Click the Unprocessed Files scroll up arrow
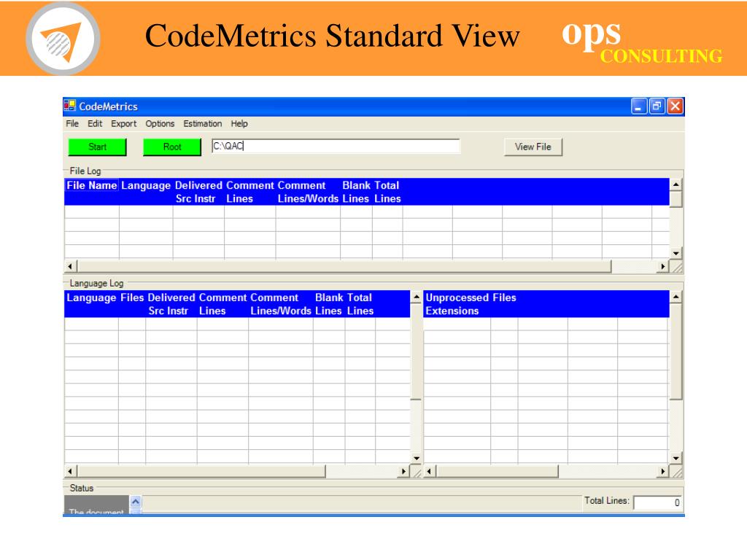Viewport: 747px width, 560px height. [x=676, y=297]
